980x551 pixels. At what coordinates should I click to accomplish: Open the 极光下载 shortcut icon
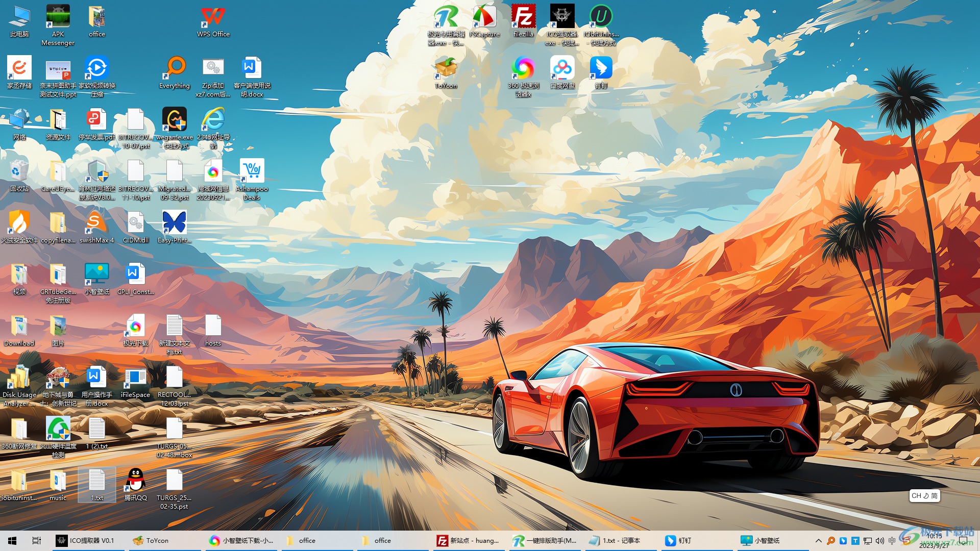(x=135, y=330)
